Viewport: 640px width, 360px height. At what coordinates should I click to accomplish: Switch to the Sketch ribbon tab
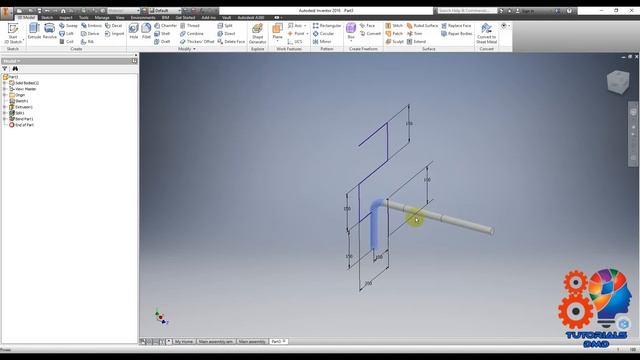(x=47, y=18)
